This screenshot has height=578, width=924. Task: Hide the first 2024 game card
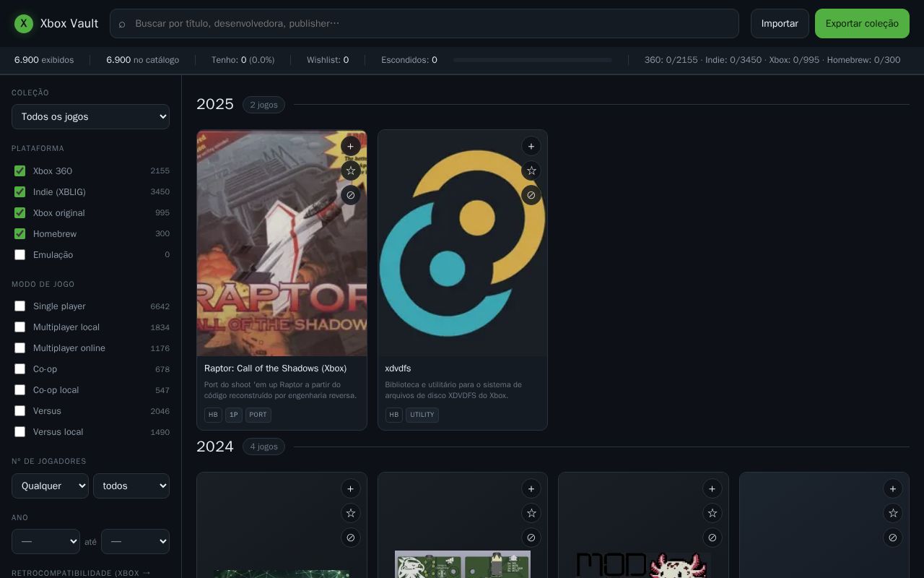(351, 538)
